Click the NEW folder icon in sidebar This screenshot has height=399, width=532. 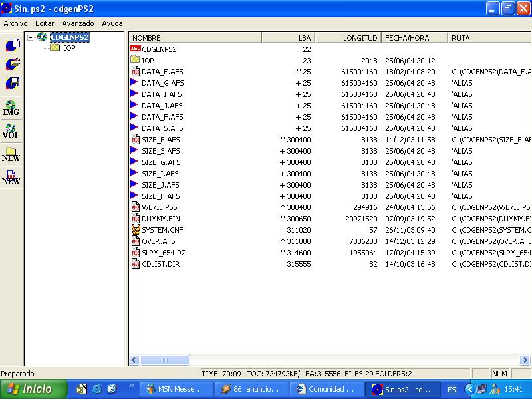point(11,154)
